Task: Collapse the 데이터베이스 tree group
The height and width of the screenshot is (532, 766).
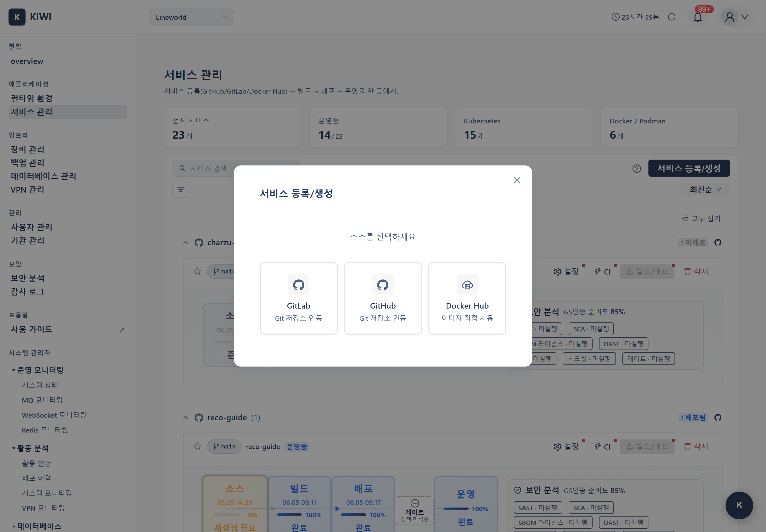Action: (14, 527)
